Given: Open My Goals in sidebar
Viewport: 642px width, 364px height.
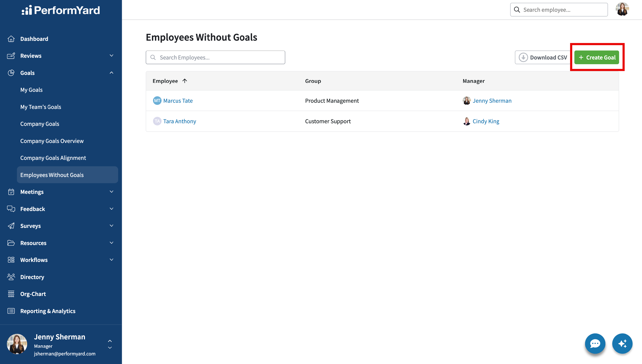Looking at the screenshot, I should click(x=31, y=90).
